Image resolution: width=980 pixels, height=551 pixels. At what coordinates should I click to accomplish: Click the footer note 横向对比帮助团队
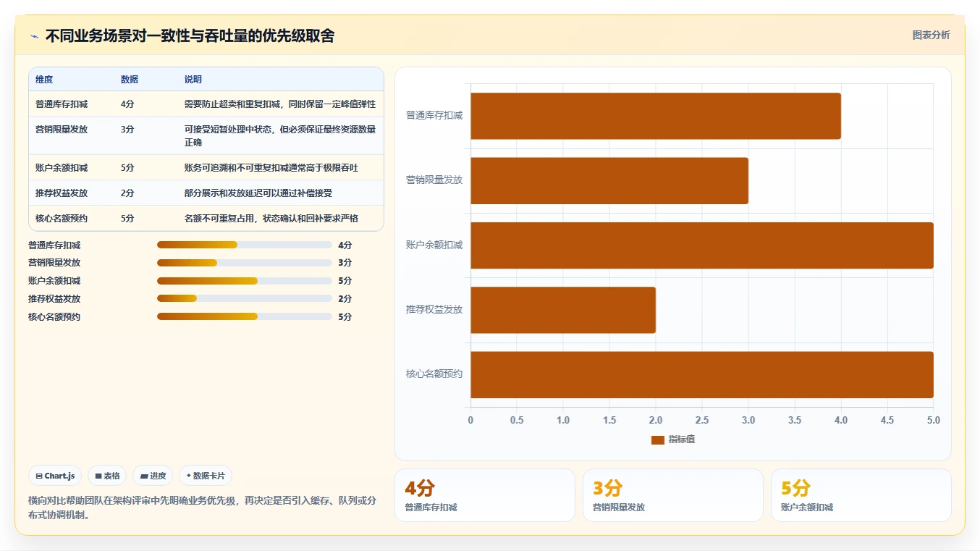pyautogui.click(x=203, y=508)
